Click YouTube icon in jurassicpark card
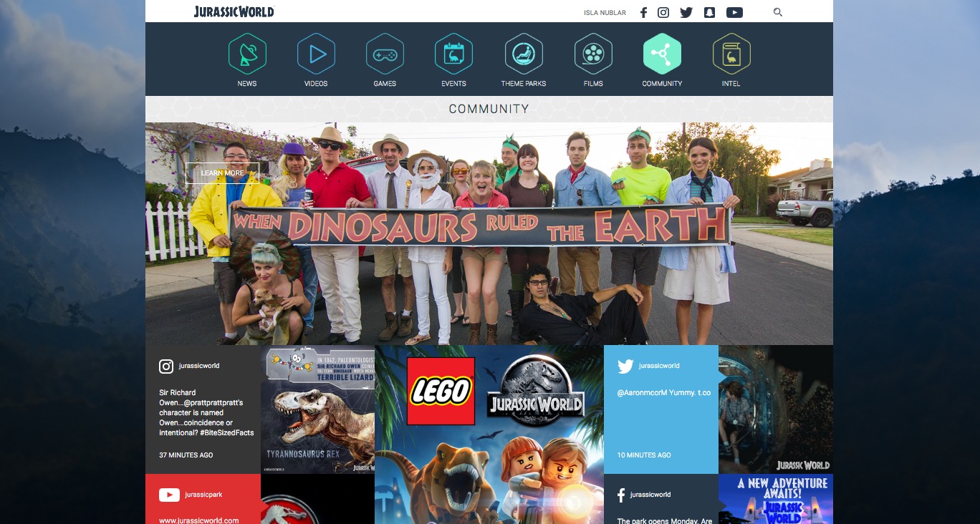 169,495
